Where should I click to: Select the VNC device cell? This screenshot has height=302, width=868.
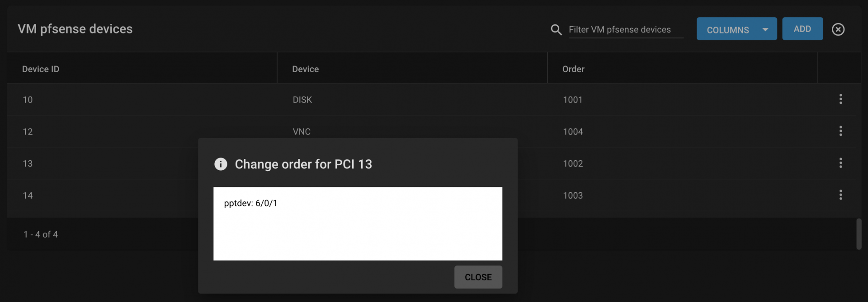302,132
